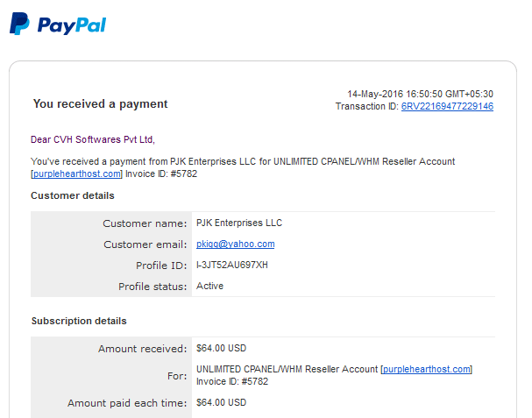Click the 'Profile status:' label
The image size is (532, 418).
click(153, 287)
